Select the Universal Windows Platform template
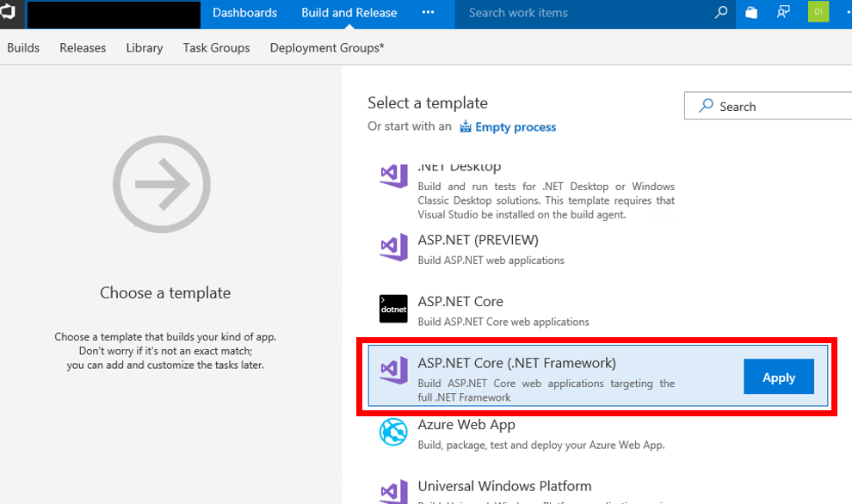Image resolution: width=852 pixels, height=504 pixels. point(504,486)
